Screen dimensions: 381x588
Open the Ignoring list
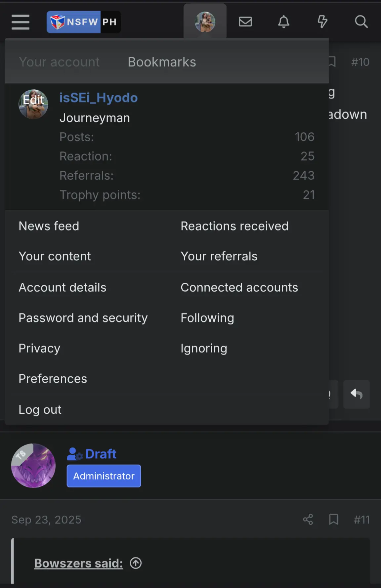click(x=204, y=348)
